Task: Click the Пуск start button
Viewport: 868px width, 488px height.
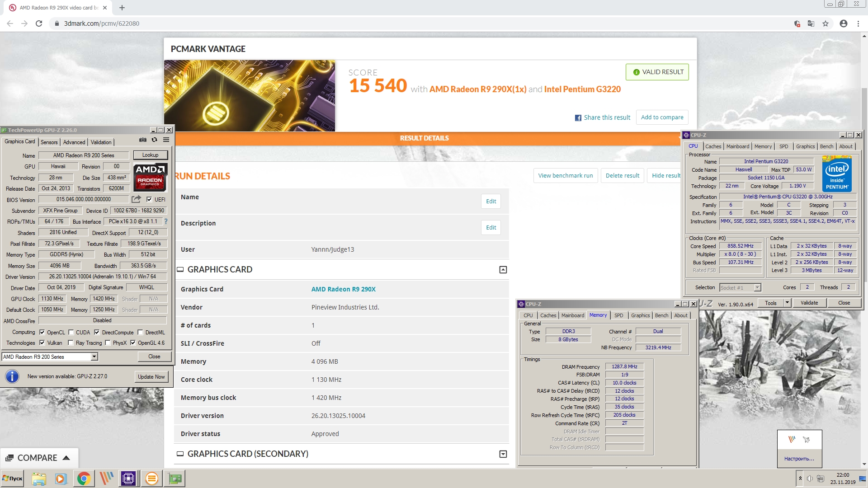Action: 12,479
